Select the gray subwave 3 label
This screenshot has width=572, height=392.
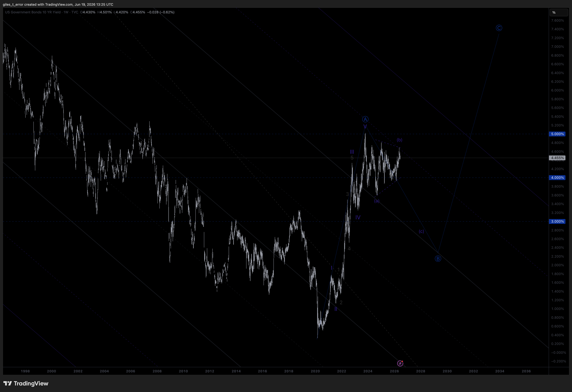pos(347,194)
